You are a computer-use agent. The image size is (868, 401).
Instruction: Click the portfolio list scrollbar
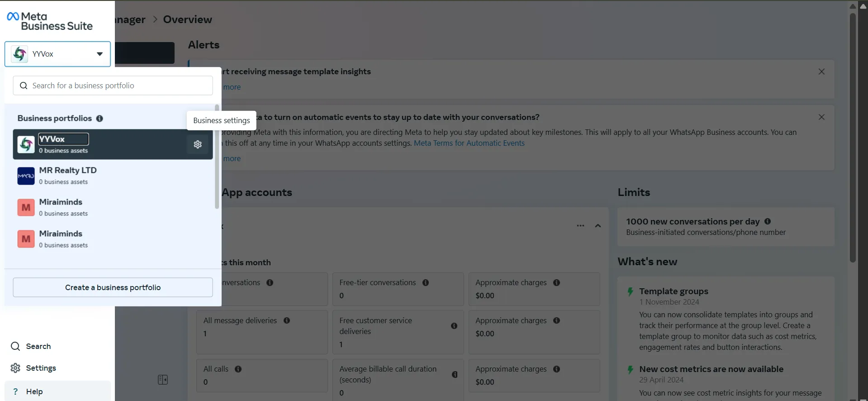[217, 157]
